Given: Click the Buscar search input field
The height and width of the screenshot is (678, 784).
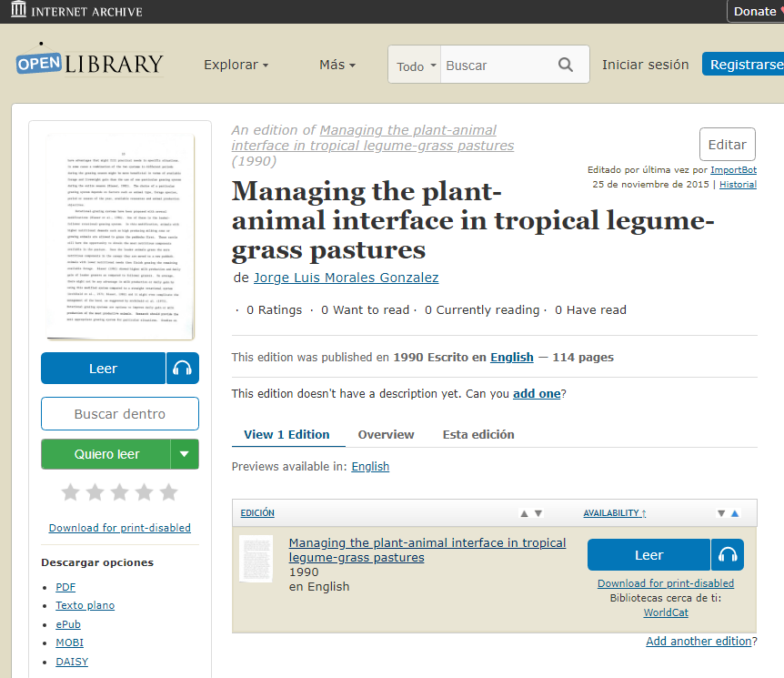Looking at the screenshot, I should point(496,66).
